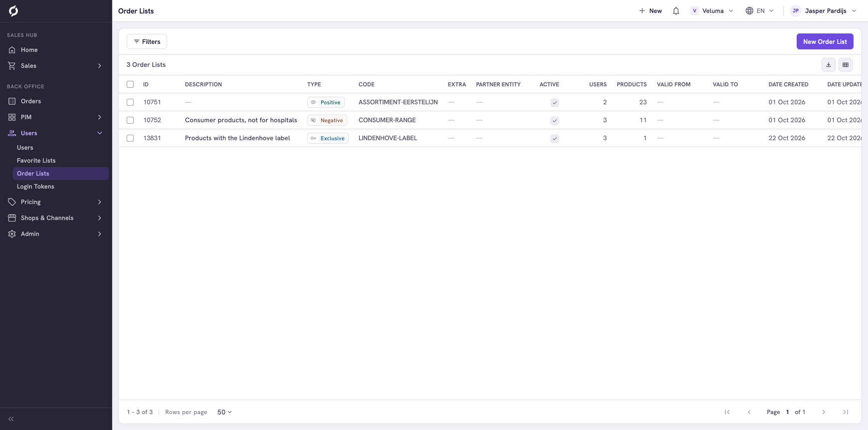Click the Home house icon

coord(12,50)
